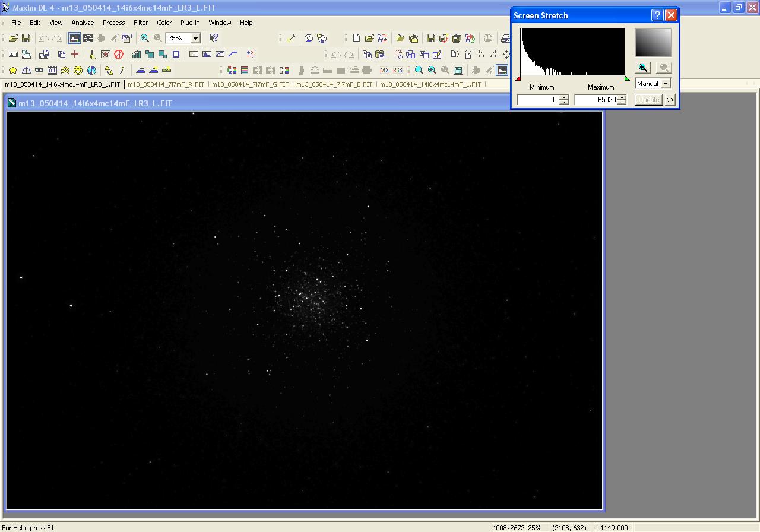Click the context help arrow icon
Image resolution: width=760 pixels, height=532 pixels.
214,38
